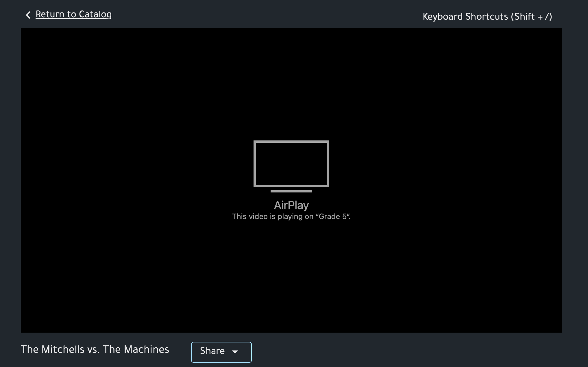Click the AirPlay display symbol to stop casting

click(291, 164)
